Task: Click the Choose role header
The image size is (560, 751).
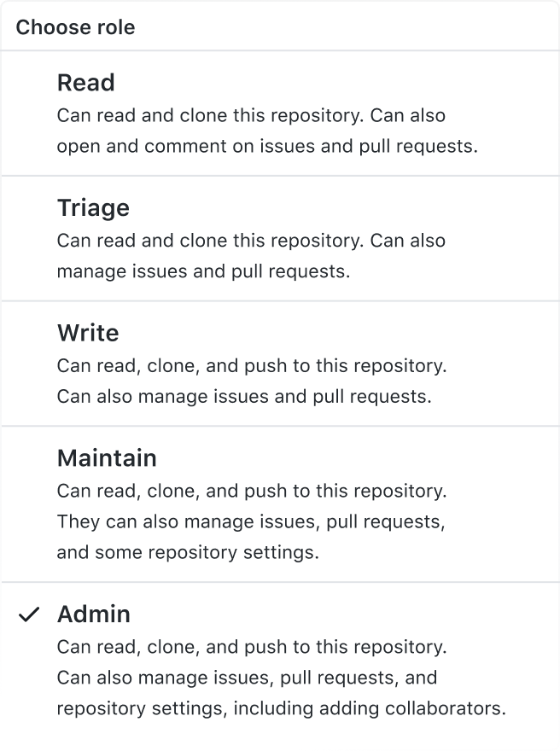Action: pos(75,26)
